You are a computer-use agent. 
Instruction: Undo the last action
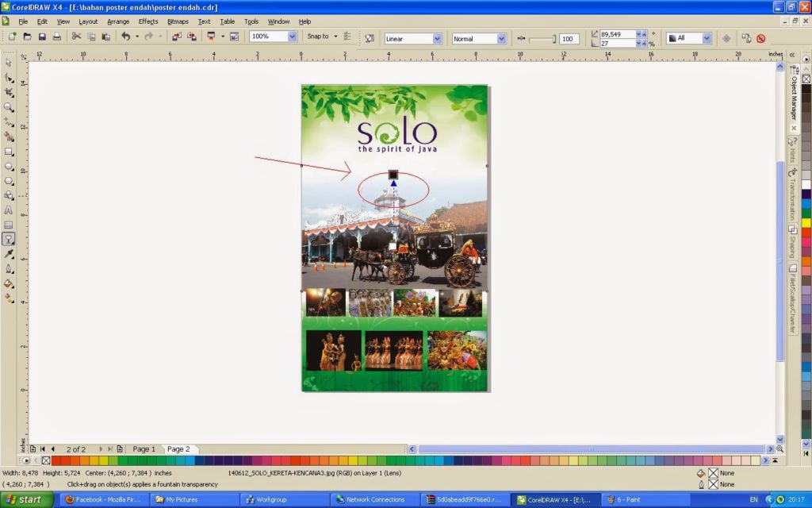pyautogui.click(x=126, y=37)
